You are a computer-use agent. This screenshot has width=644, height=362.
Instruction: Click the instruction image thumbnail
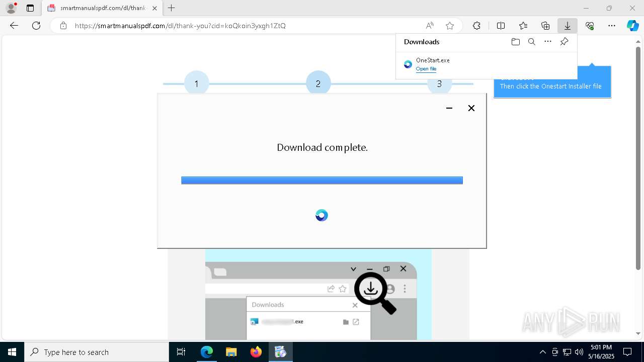[x=318, y=294]
